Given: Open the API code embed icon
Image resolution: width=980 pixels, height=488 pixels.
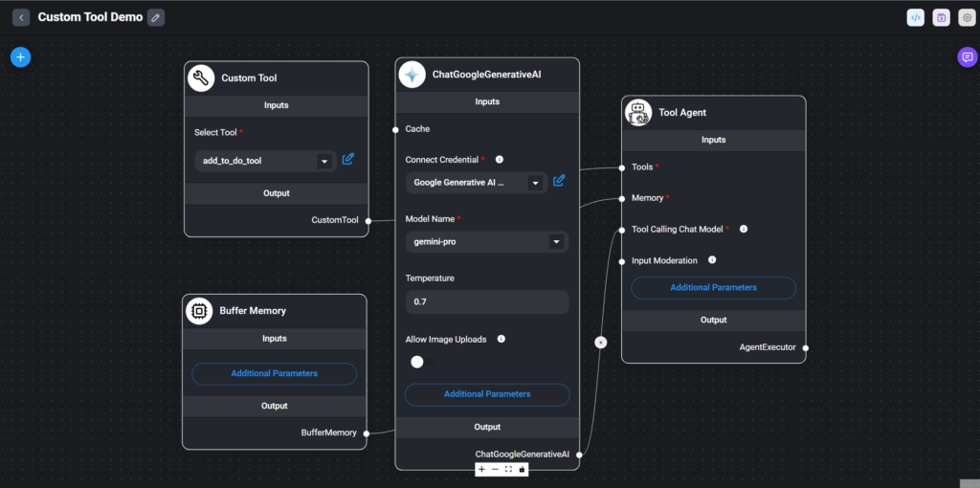Looking at the screenshot, I should (x=916, y=17).
